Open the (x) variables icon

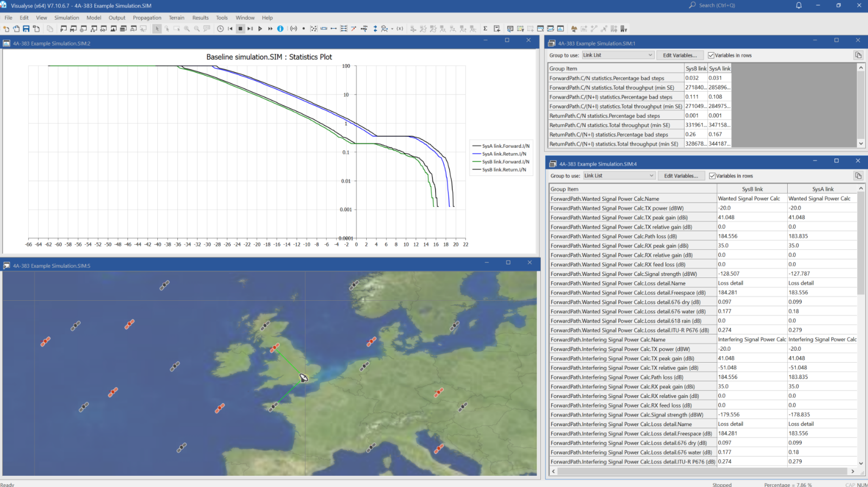400,29
